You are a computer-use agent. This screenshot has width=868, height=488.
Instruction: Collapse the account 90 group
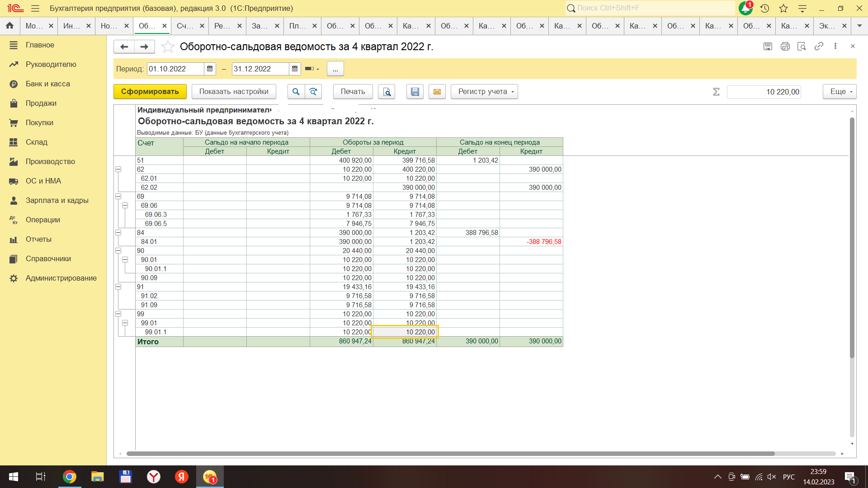pyautogui.click(x=118, y=251)
